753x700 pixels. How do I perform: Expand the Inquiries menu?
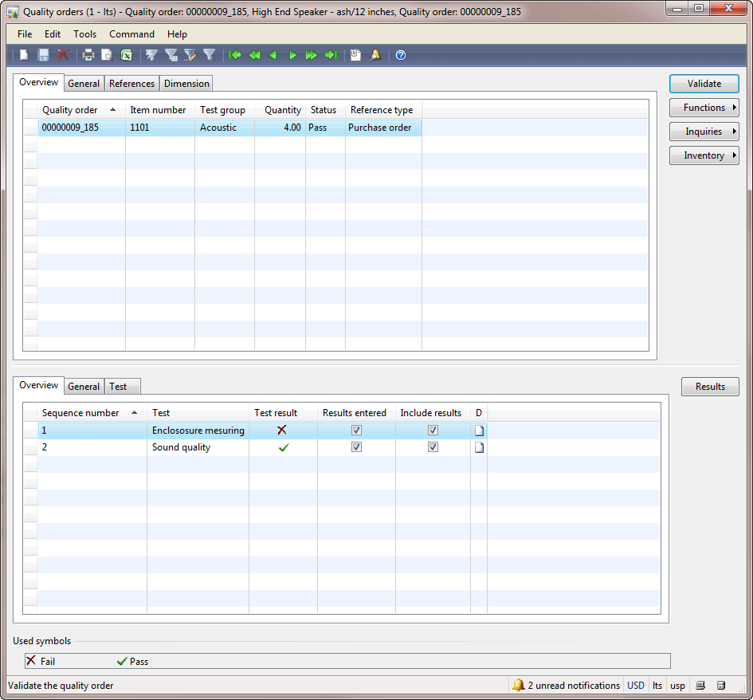point(704,131)
